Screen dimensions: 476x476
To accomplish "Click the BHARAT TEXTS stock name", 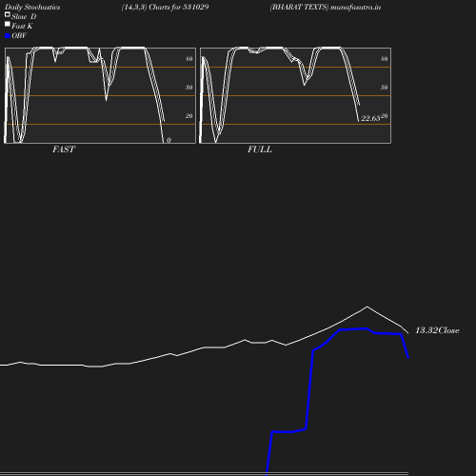I will point(299,7).
